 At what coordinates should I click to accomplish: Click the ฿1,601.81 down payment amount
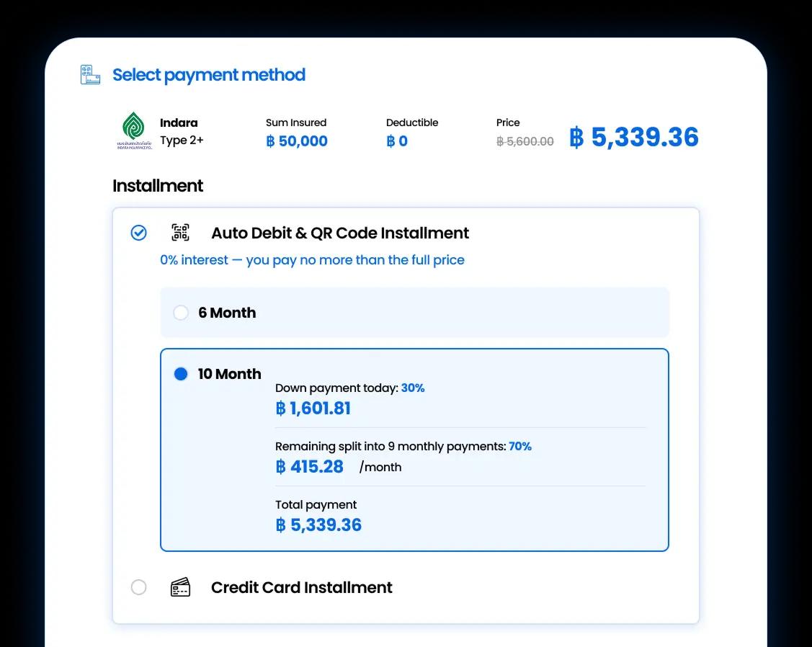313,409
